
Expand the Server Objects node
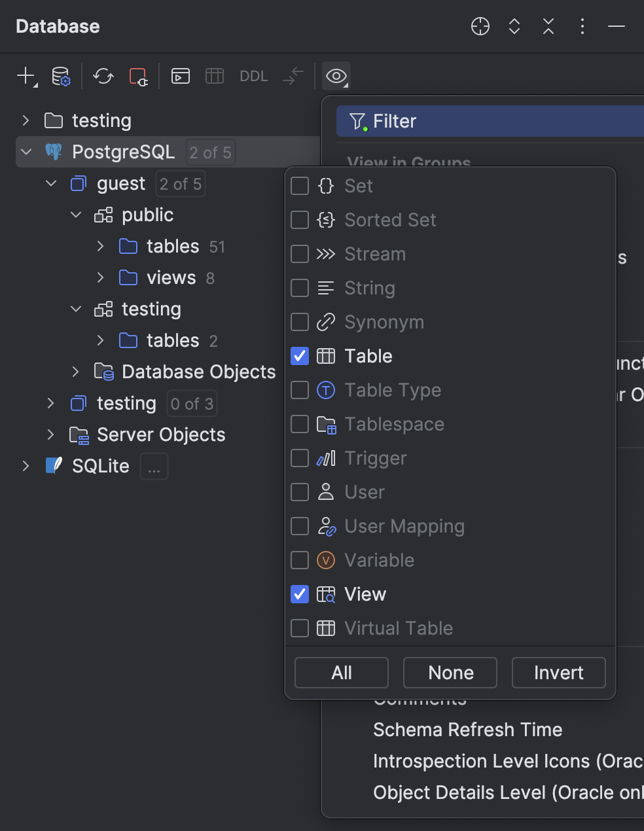pos(50,434)
